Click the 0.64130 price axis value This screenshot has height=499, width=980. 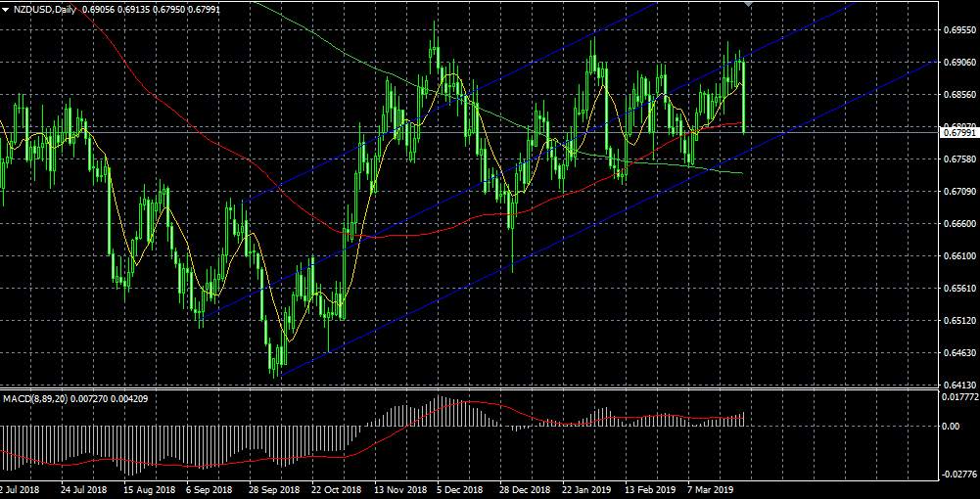pyautogui.click(x=959, y=386)
